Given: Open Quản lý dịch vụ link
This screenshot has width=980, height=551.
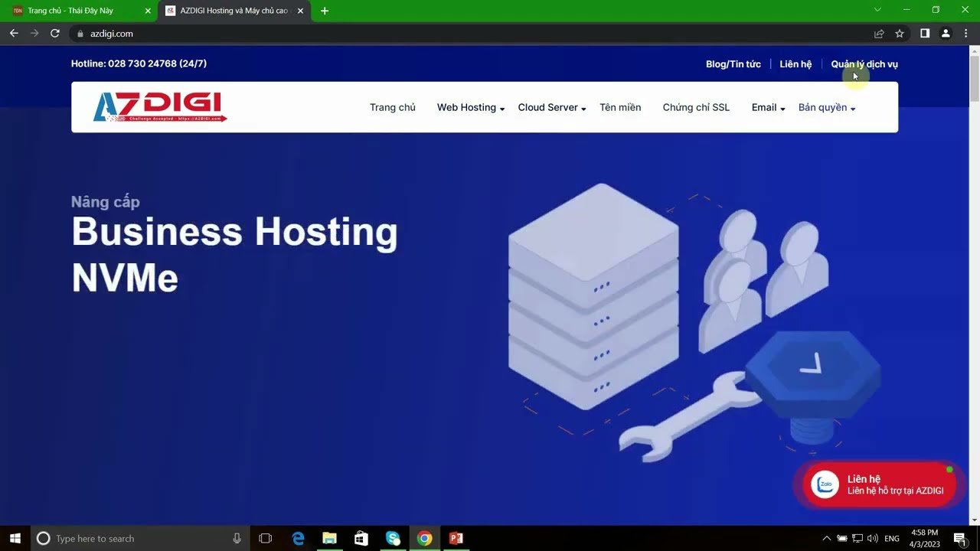Looking at the screenshot, I should [864, 64].
